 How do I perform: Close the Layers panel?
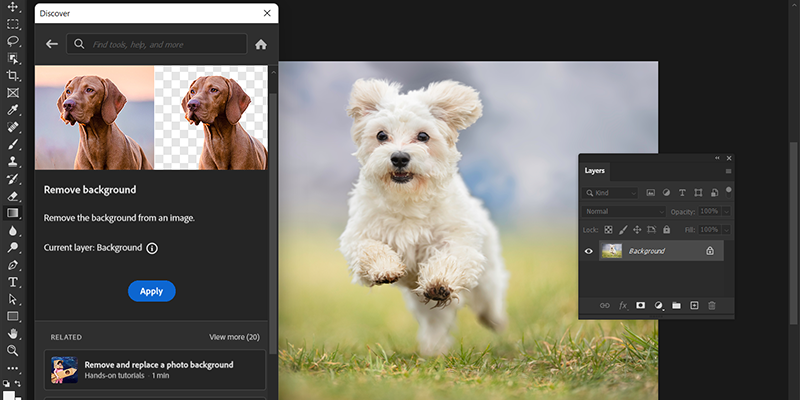729,158
